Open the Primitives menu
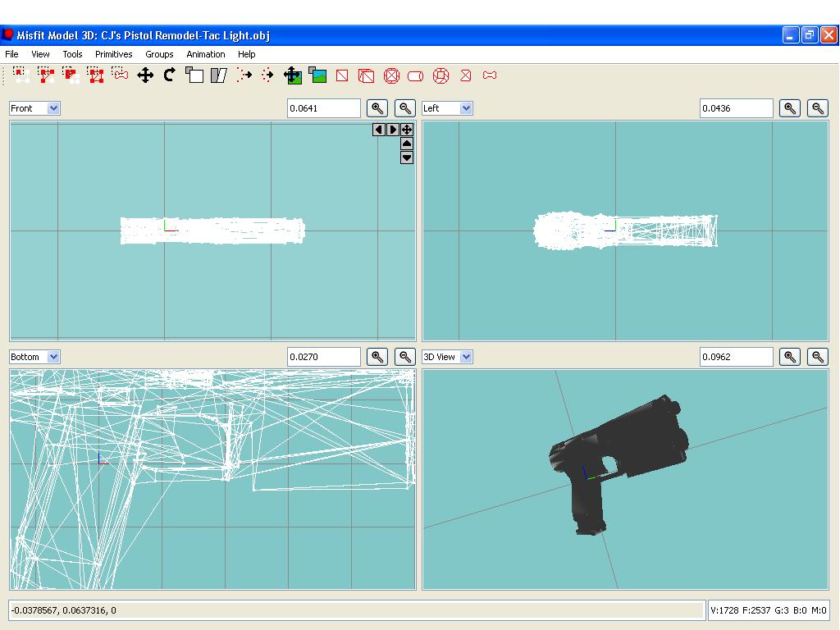 pos(113,54)
